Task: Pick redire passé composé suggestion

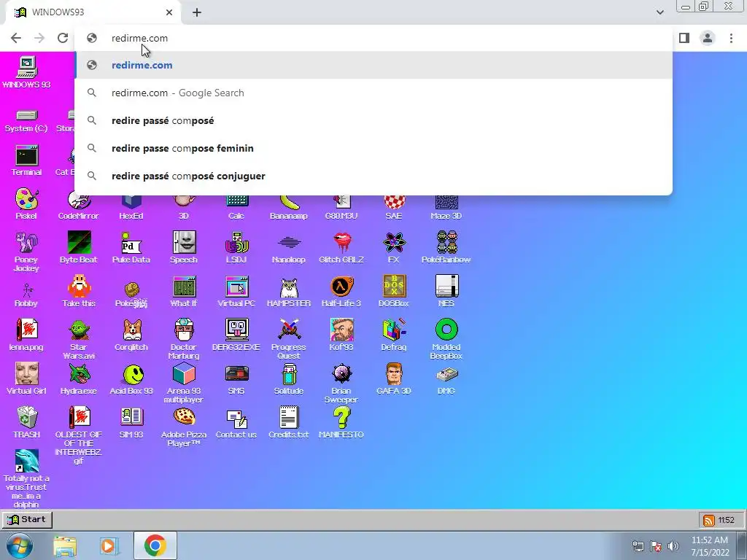Action: coord(373,120)
